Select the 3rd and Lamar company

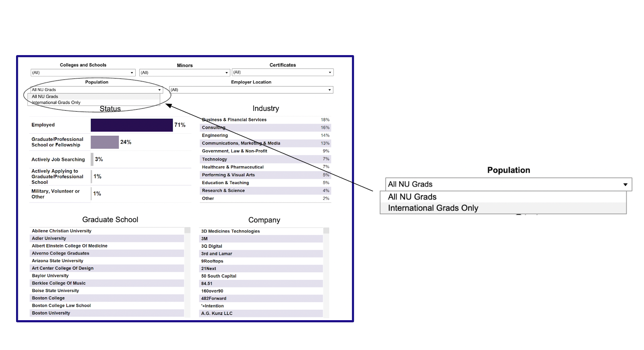pyautogui.click(x=261, y=254)
